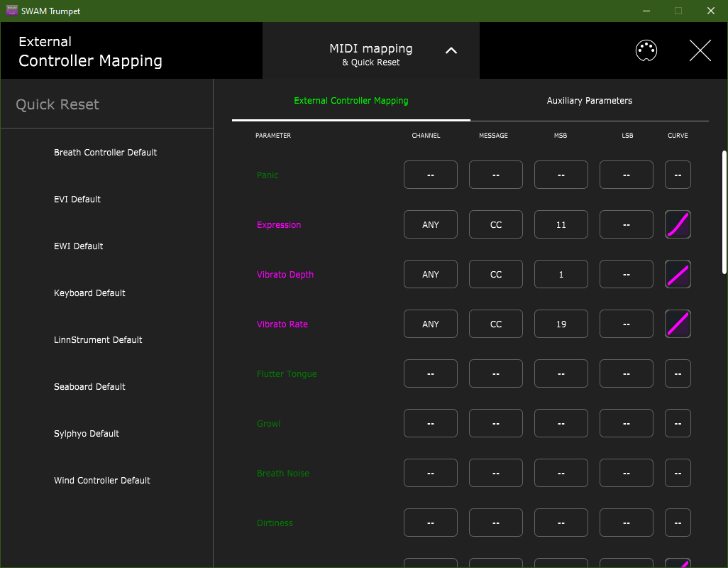Apply the EWI Default quick reset

(79, 246)
